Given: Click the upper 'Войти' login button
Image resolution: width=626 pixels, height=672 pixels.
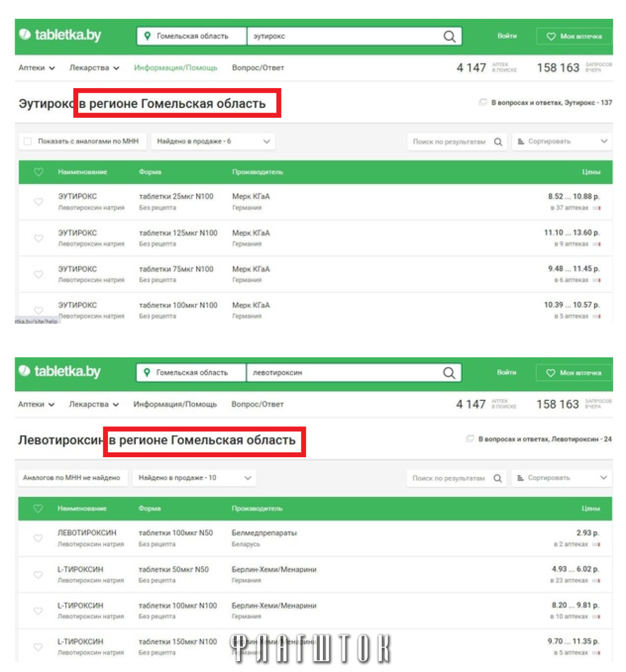Looking at the screenshot, I should pyautogui.click(x=507, y=36).
